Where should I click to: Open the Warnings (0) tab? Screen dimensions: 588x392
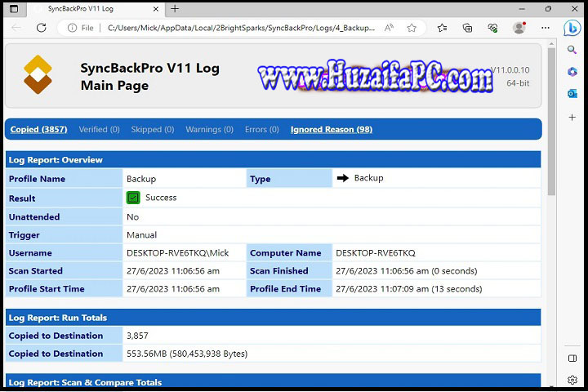pos(209,129)
